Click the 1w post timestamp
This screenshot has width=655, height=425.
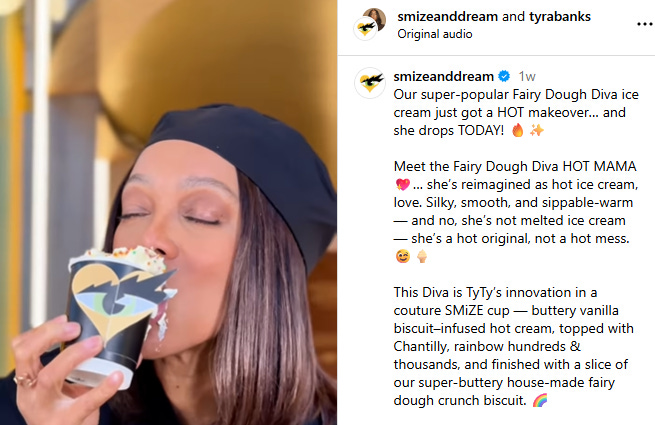(527, 76)
